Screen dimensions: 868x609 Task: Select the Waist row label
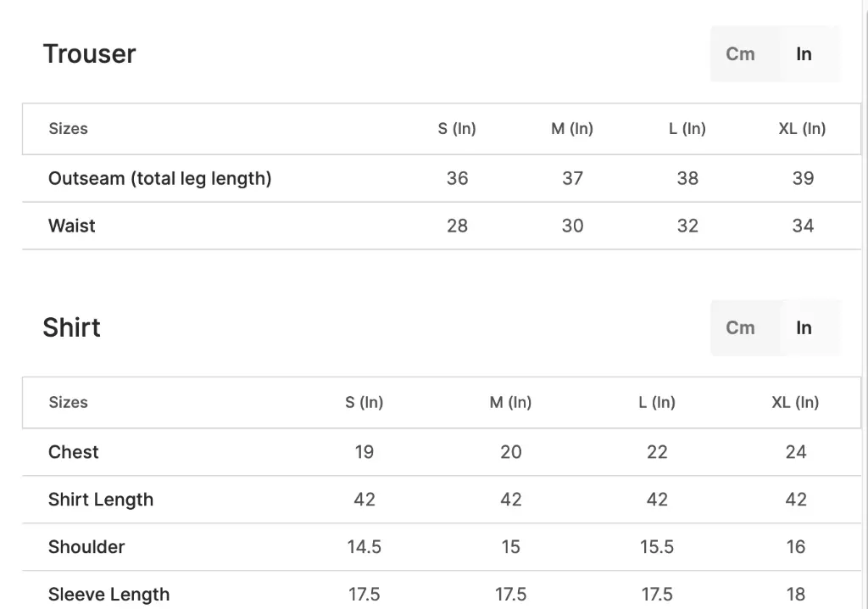point(72,226)
